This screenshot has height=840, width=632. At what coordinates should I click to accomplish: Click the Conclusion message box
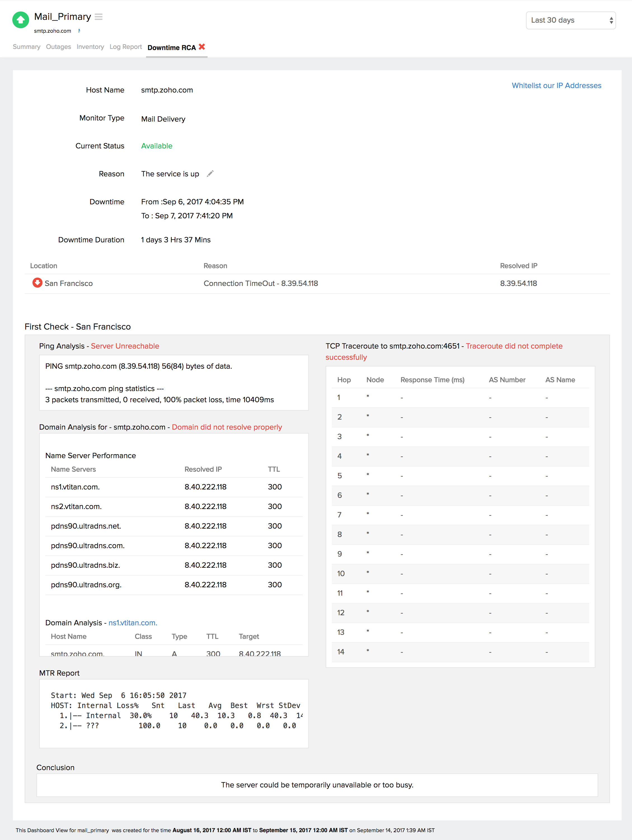tap(317, 785)
